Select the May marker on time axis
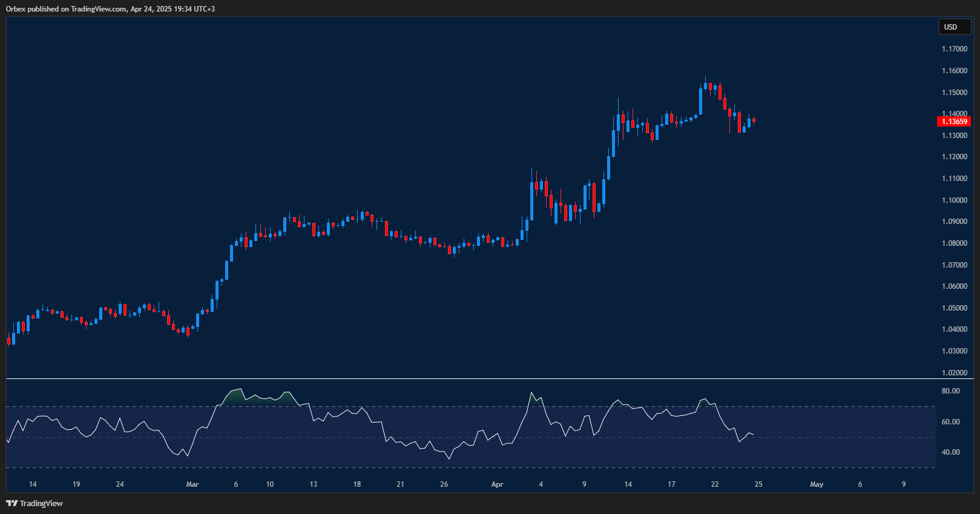 coord(816,484)
